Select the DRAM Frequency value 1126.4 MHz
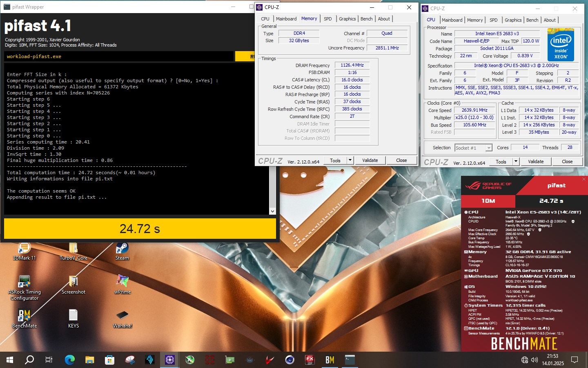Image resolution: width=588 pixels, height=368 pixels. pyautogui.click(x=352, y=65)
